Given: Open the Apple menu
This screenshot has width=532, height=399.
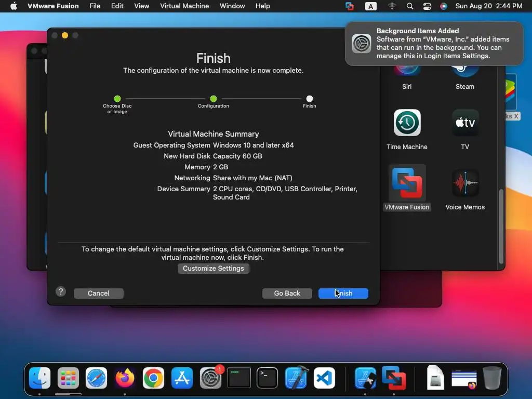Looking at the screenshot, I should [14, 6].
